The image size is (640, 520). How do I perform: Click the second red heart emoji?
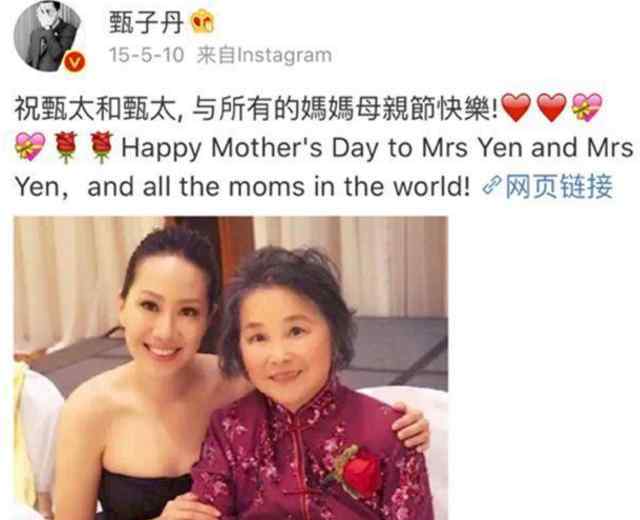pos(552,107)
